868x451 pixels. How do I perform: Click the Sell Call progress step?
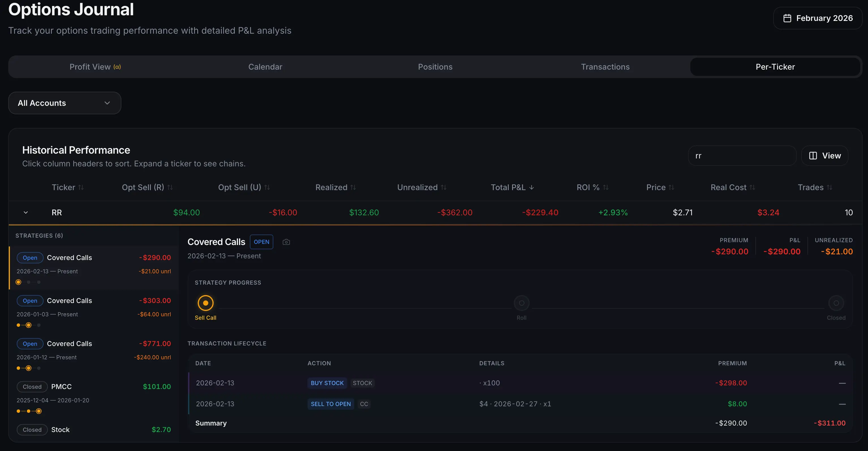point(206,303)
